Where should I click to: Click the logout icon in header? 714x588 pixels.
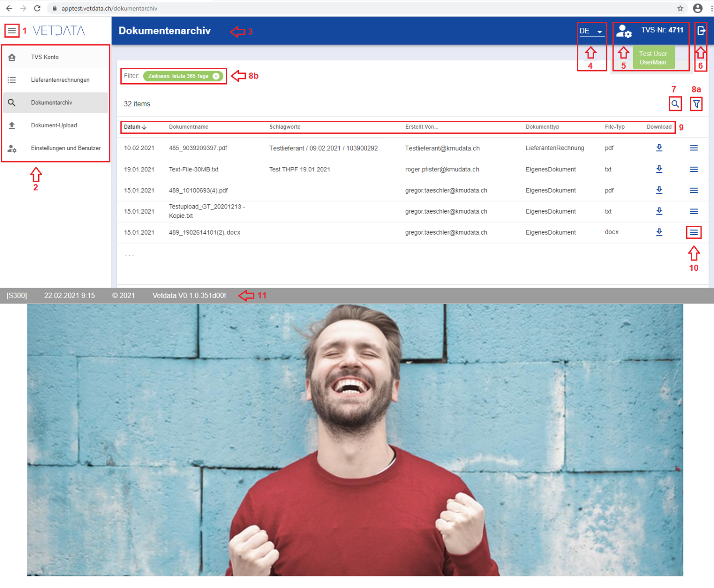coord(701,31)
